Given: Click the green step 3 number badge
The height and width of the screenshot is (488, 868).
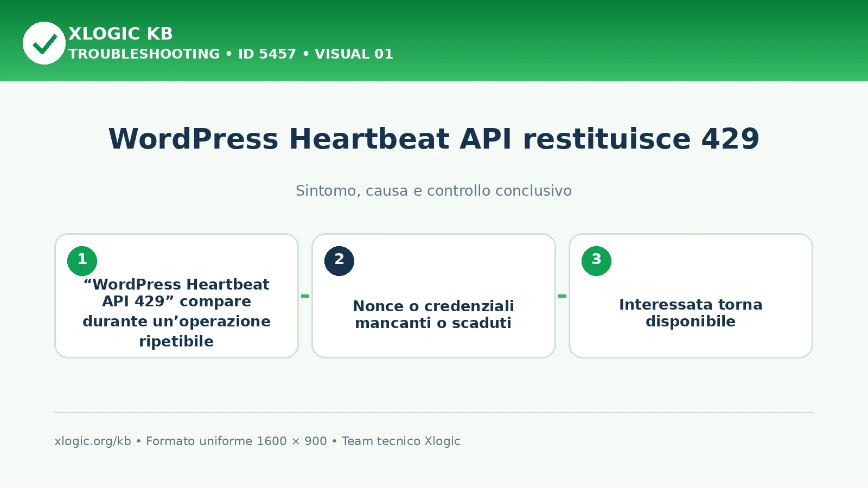Looking at the screenshot, I should click(596, 261).
